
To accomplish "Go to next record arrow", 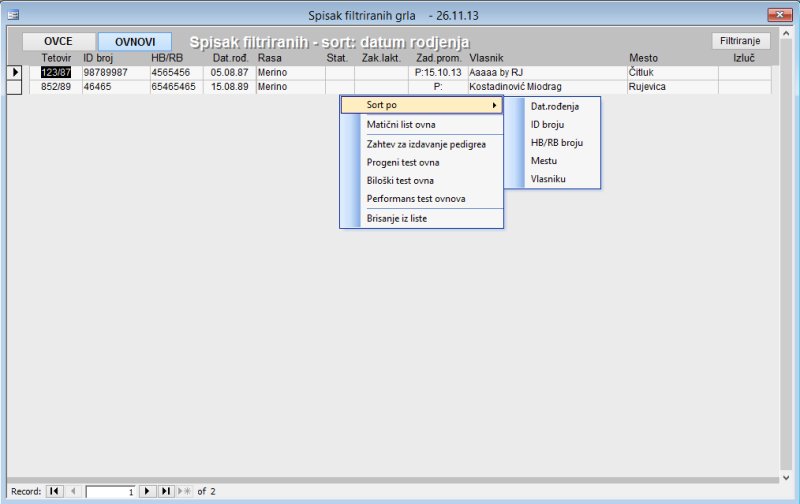I will (146, 491).
